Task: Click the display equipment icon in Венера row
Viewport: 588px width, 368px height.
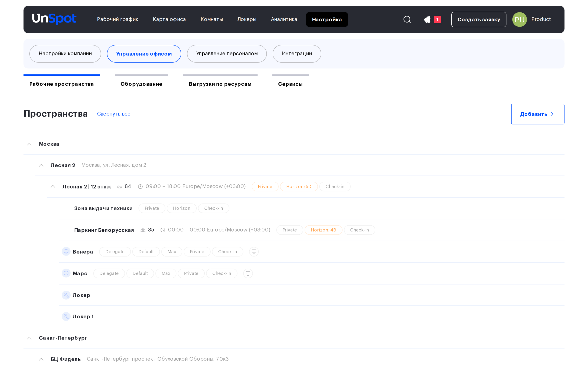Action: click(254, 252)
